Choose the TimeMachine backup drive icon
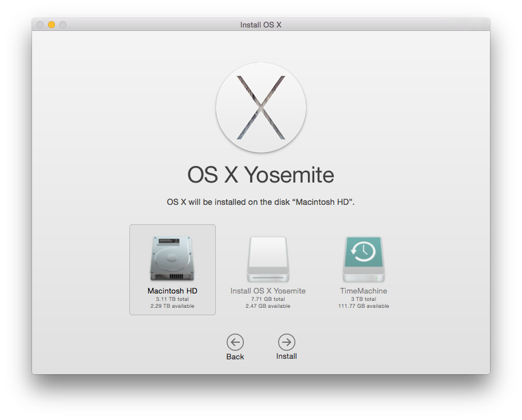 [x=363, y=259]
